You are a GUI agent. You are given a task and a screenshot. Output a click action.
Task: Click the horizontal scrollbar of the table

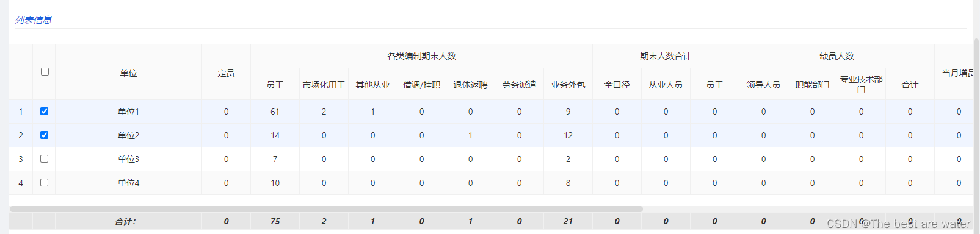pos(326,209)
